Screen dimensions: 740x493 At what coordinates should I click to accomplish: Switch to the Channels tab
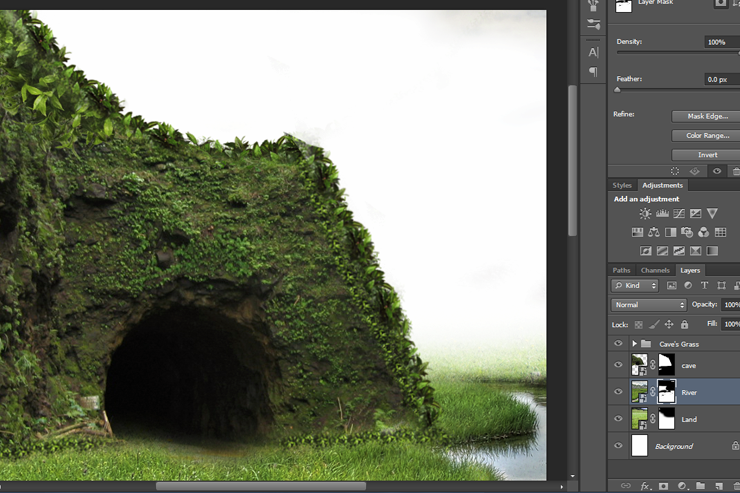click(655, 270)
